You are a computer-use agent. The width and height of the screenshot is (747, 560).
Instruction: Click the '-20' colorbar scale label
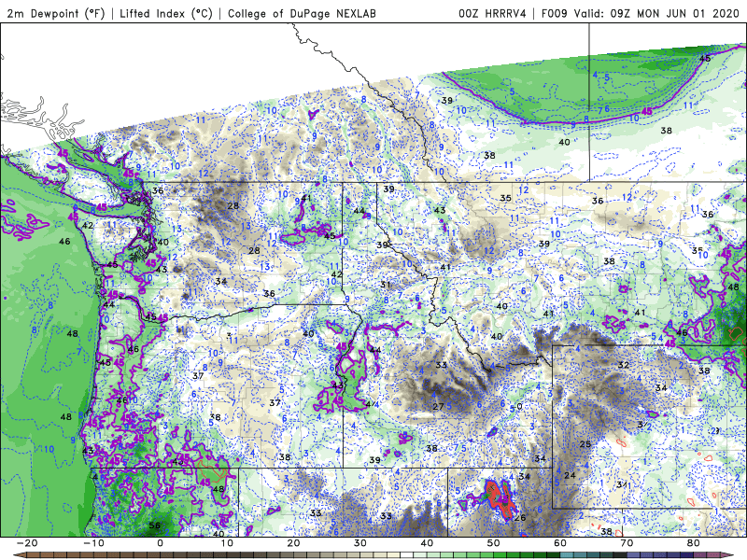27,543
